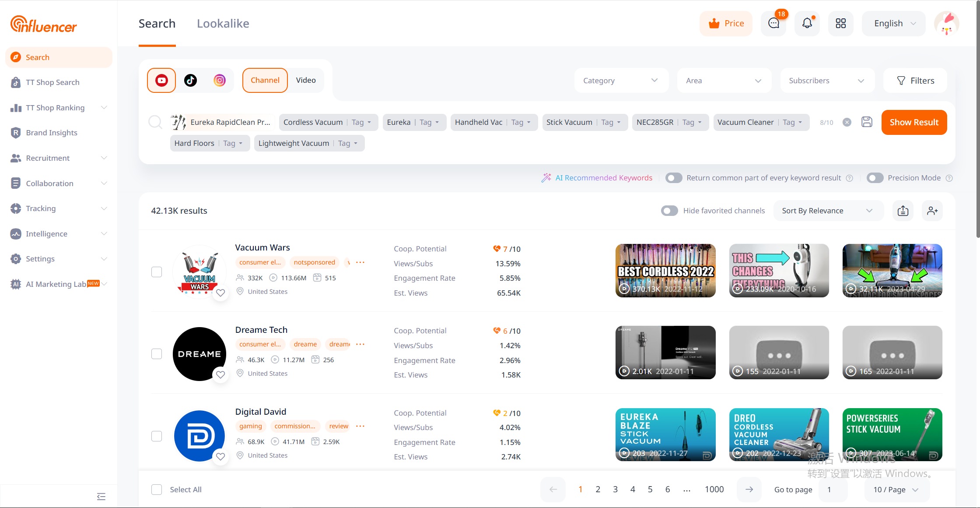Open the BEST CORDLESS 2022 video thumbnail
Viewport: 980px width, 508px height.
665,270
